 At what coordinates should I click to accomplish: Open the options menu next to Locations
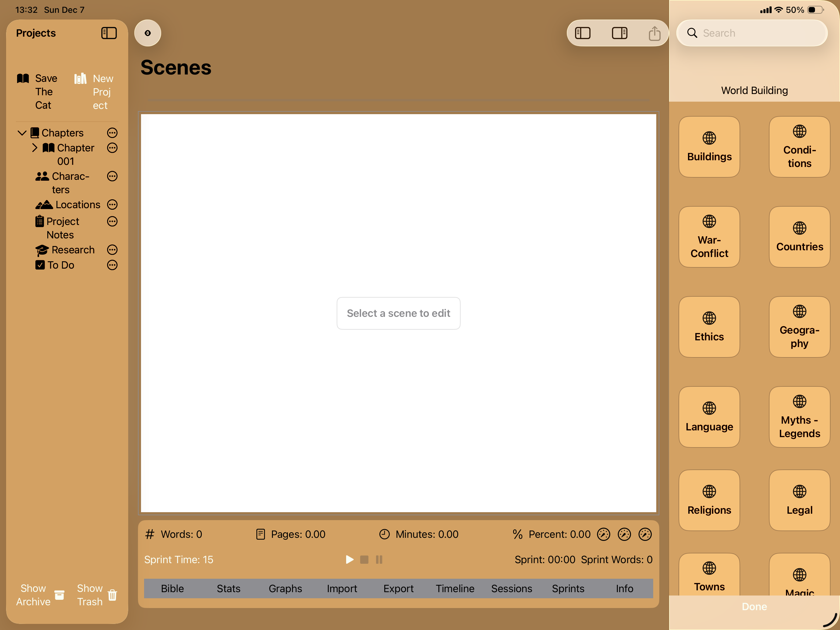coord(112,205)
